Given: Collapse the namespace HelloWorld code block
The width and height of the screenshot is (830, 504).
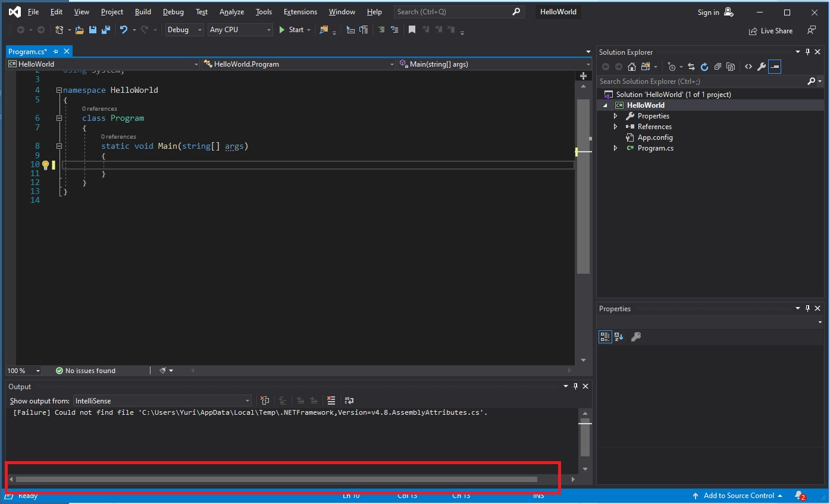Looking at the screenshot, I should coord(59,90).
